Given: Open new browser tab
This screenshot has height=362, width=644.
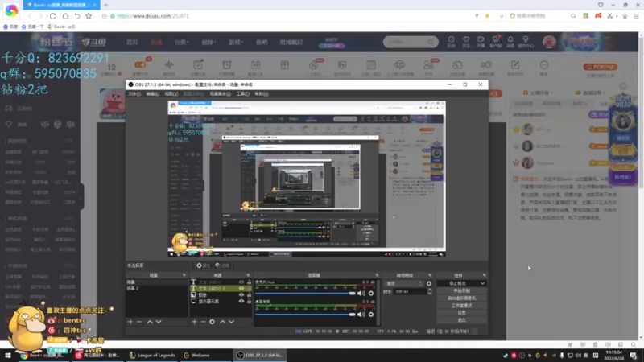Looking at the screenshot, I should [x=105, y=5].
